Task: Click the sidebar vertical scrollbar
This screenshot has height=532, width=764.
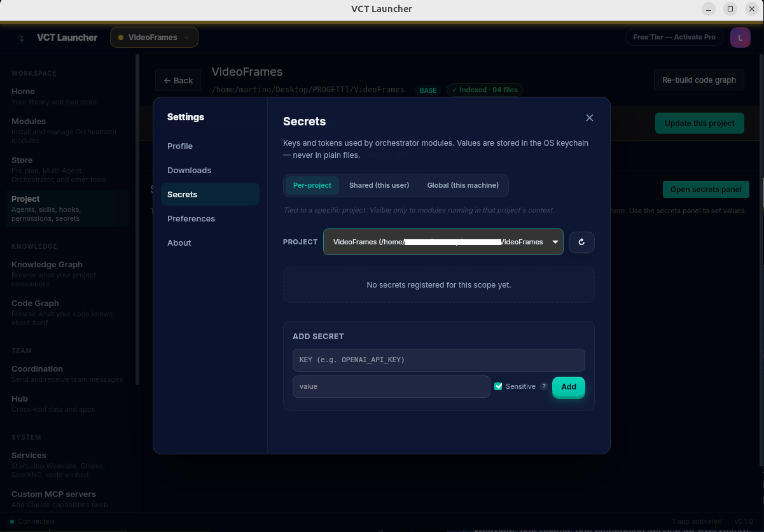Action: pyautogui.click(x=137, y=219)
